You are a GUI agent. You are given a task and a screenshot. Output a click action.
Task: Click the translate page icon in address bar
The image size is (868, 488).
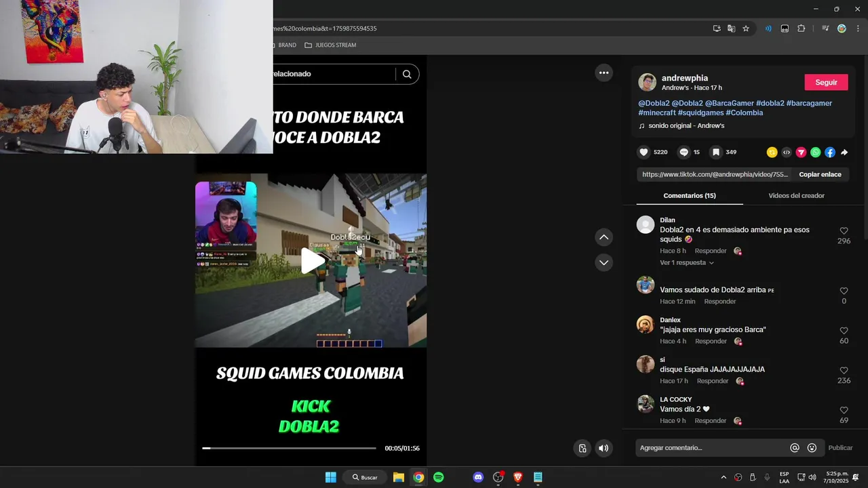click(x=731, y=28)
